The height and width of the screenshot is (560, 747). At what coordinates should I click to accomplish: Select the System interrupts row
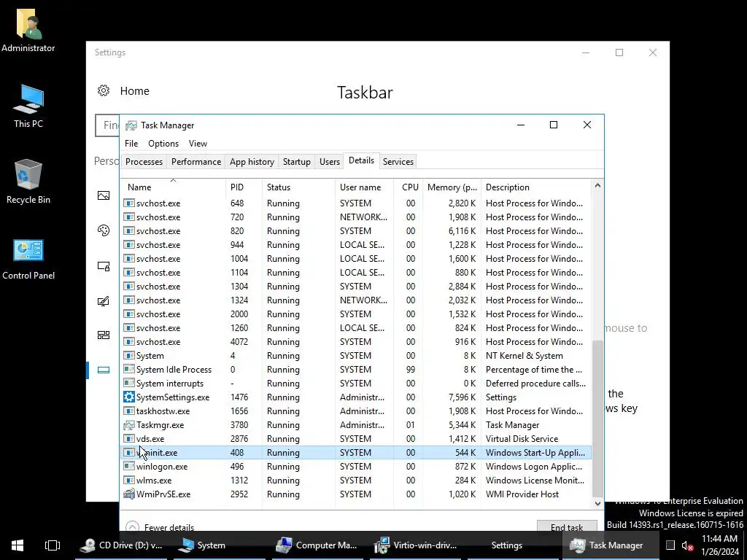point(356,384)
